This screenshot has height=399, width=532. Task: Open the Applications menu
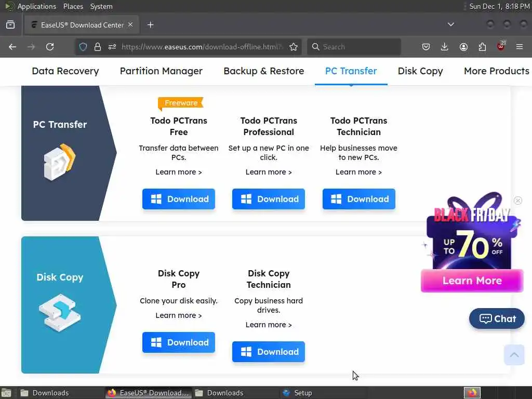(x=37, y=6)
